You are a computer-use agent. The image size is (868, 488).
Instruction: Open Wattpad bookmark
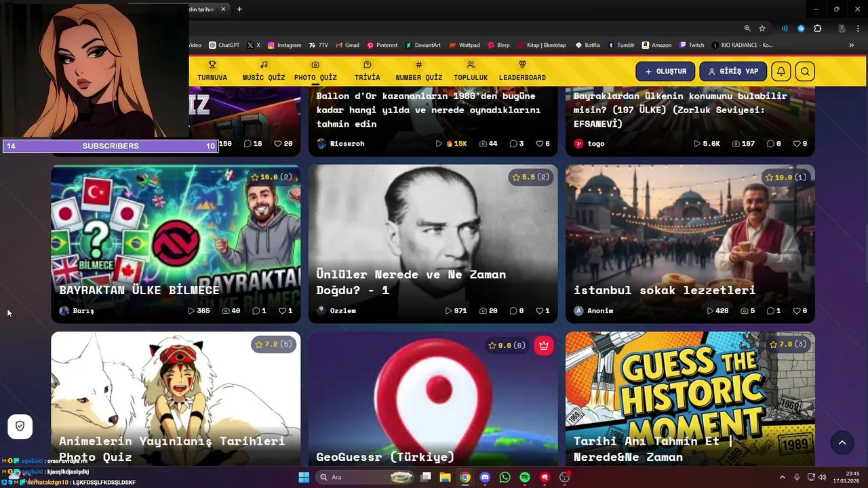point(464,45)
